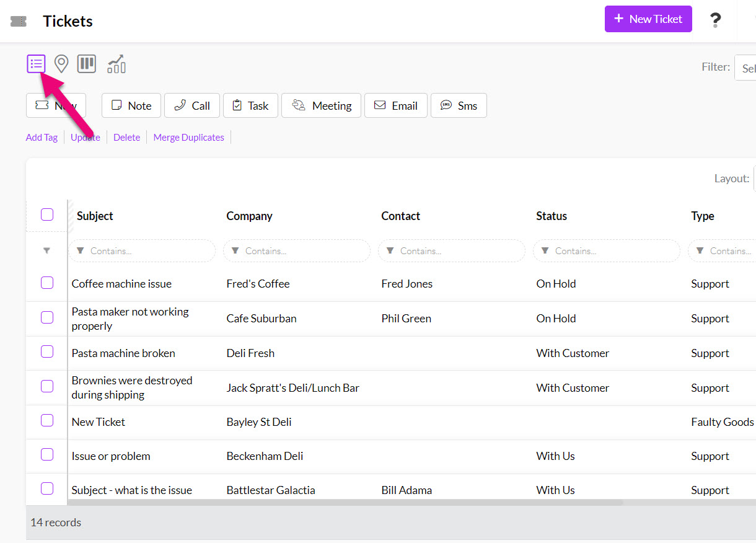Image resolution: width=756 pixels, height=543 pixels.
Task: Sort by the Contact column header
Action: point(400,216)
